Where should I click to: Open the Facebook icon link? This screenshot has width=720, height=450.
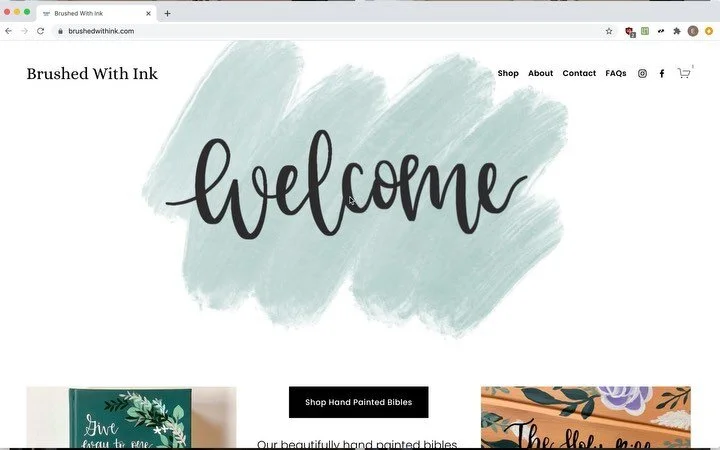[662, 73]
